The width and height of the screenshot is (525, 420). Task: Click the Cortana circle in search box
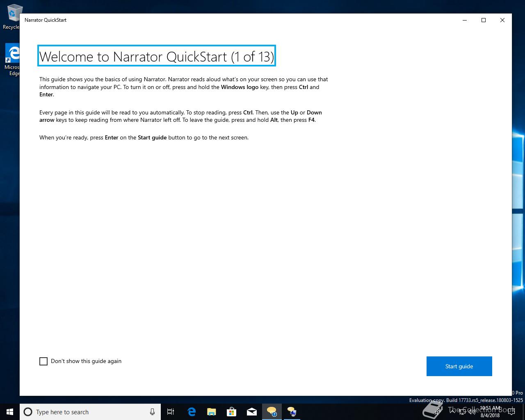point(28,412)
